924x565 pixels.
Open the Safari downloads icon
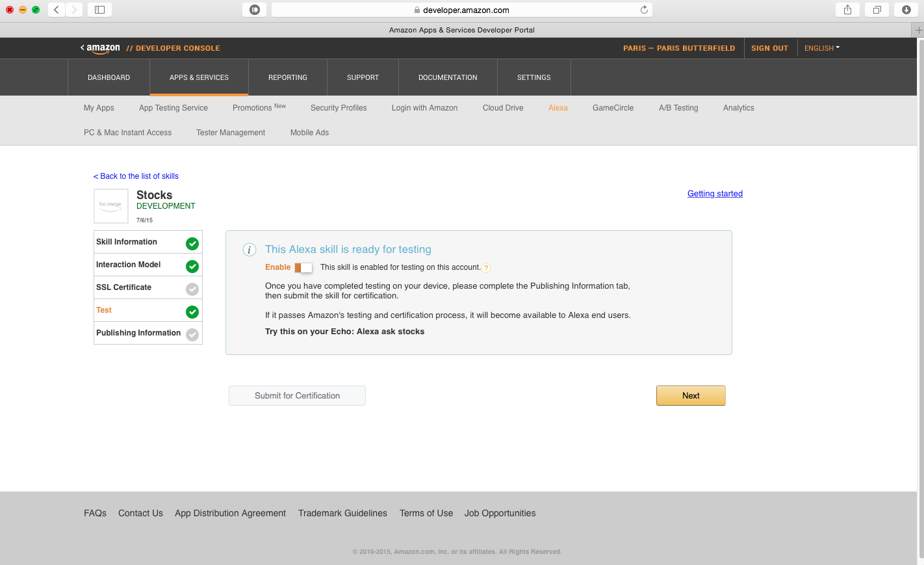[906, 10]
